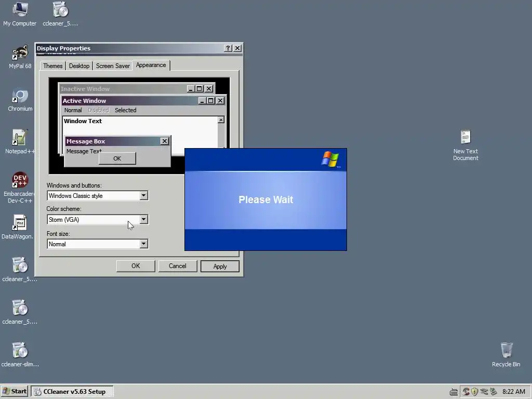Viewport: 532px width, 399px height.
Task: Select the Appearance tab
Action: coord(151,65)
